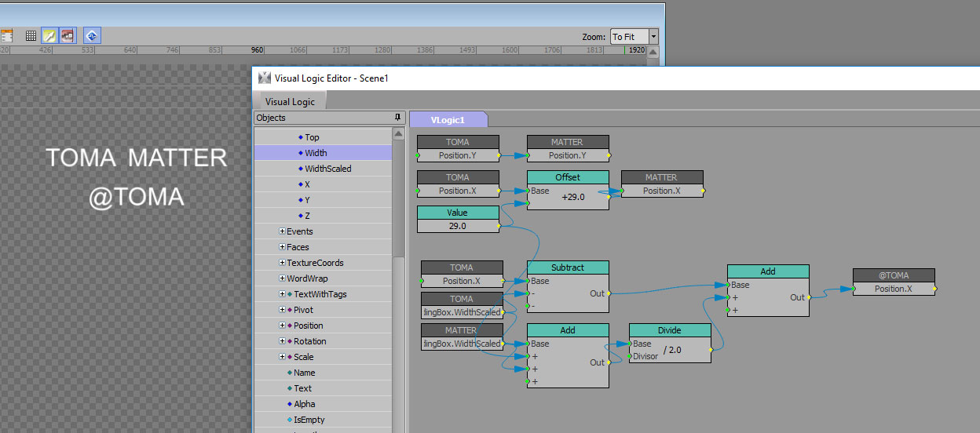980x433 pixels.
Task: Click the Visual Logic Editor window icon
Action: (x=265, y=78)
